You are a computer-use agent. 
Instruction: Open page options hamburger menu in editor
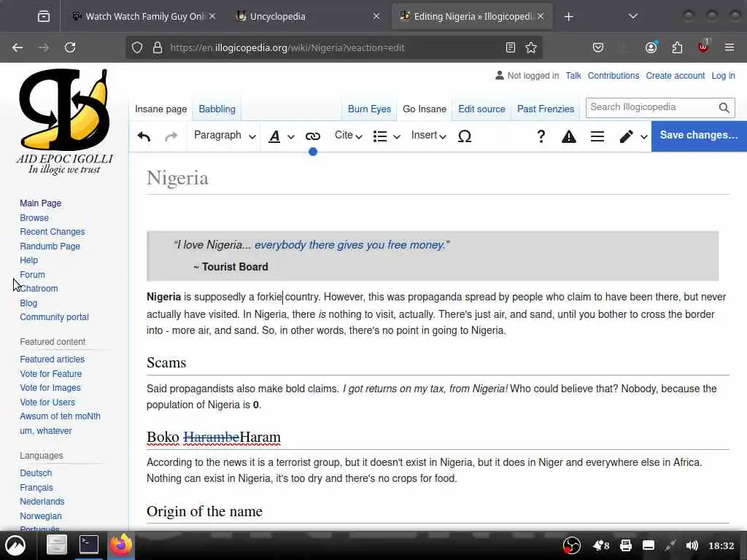597,136
